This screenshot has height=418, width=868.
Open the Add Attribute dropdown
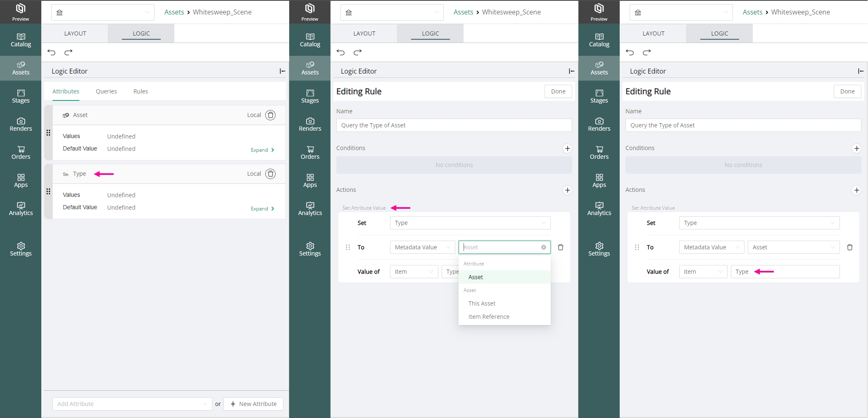132,404
